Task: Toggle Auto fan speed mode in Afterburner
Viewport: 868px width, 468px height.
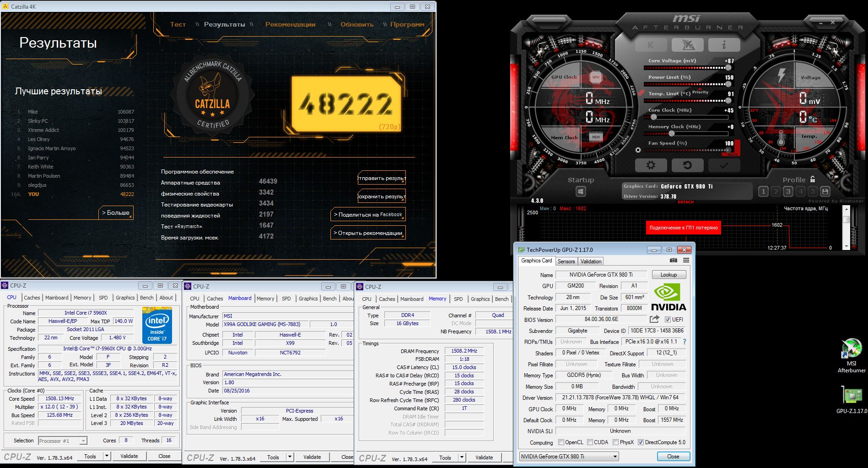Action: [x=733, y=154]
